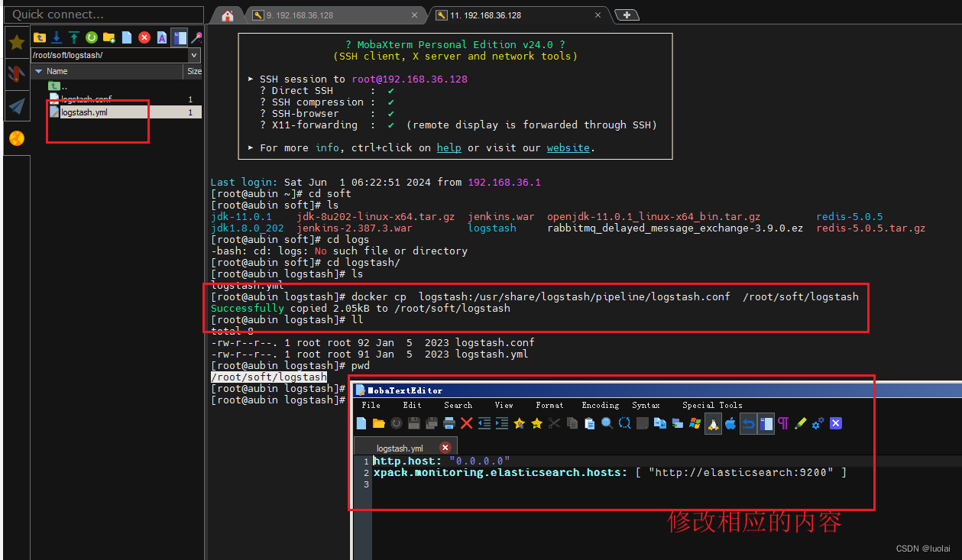Open the Format menu in MobaTextEditor

[x=549, y=405]
